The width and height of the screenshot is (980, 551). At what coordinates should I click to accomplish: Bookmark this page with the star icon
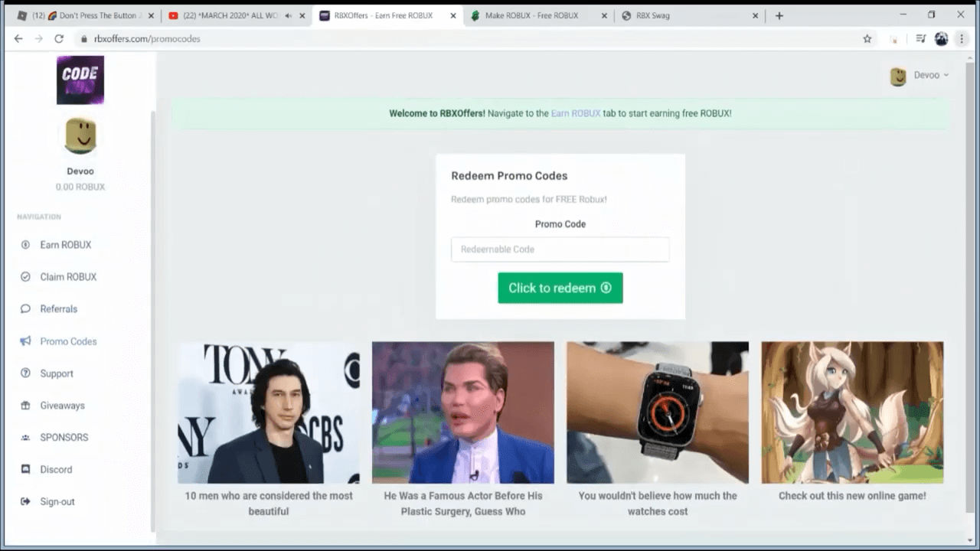[x=867, y=38]
